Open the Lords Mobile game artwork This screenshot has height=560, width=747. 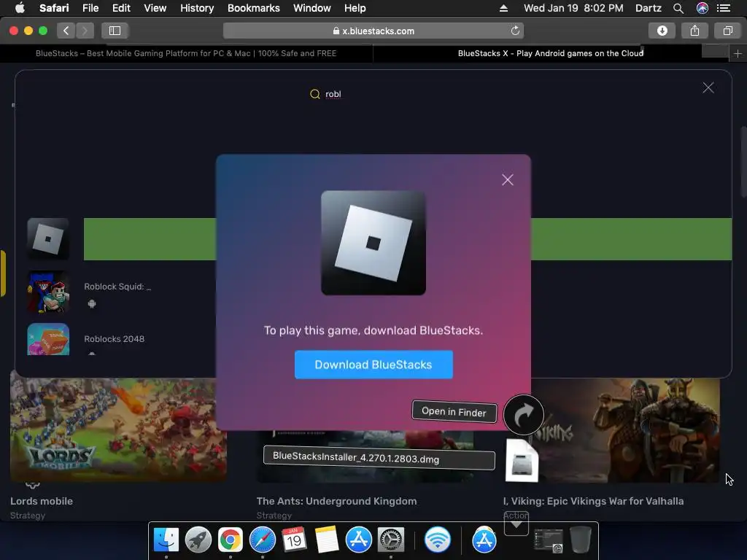tap(118, 429)
